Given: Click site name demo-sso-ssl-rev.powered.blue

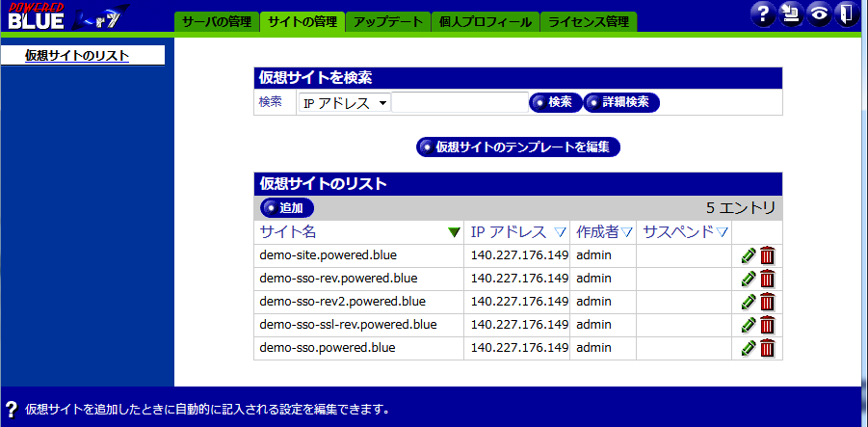Looking at the screenshot, I should [348, 325].
